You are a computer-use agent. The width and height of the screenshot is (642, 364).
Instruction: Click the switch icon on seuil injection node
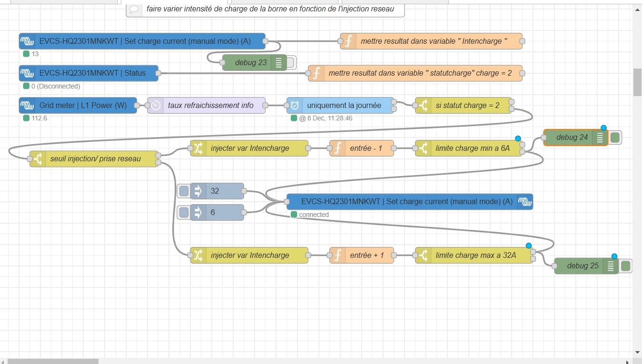coord(38,159)
